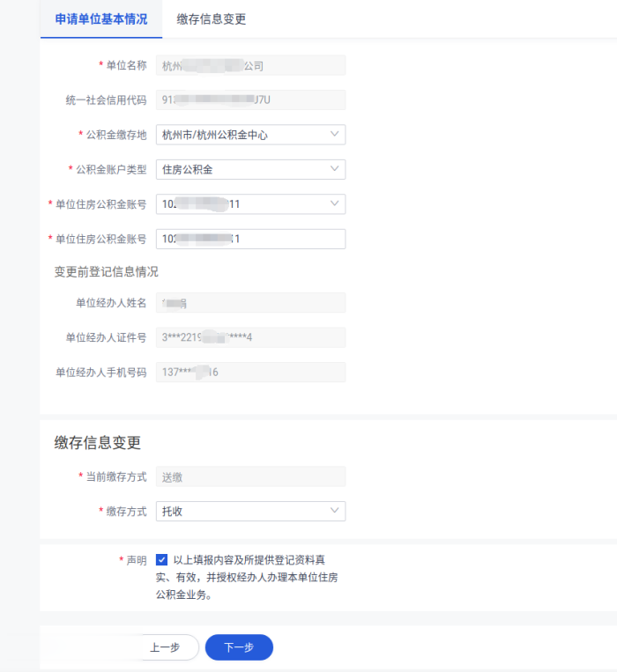This screenshot has height=672, width=617.
Task: Click the 公积金缴存地 label
Action: pyautogui.click(x=116, y=135)
